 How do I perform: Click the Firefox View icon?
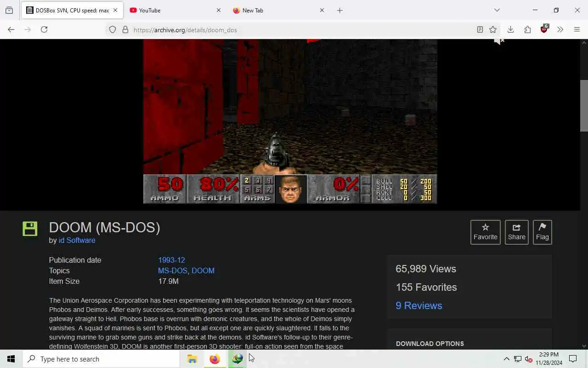pos(9,10)
